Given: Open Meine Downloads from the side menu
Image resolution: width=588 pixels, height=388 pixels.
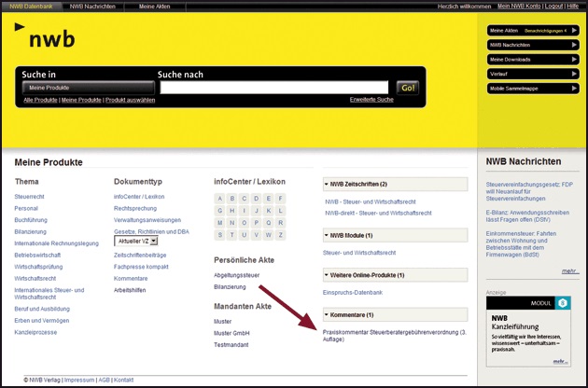Looking at the screenshot, I should [x=527, y=60].
